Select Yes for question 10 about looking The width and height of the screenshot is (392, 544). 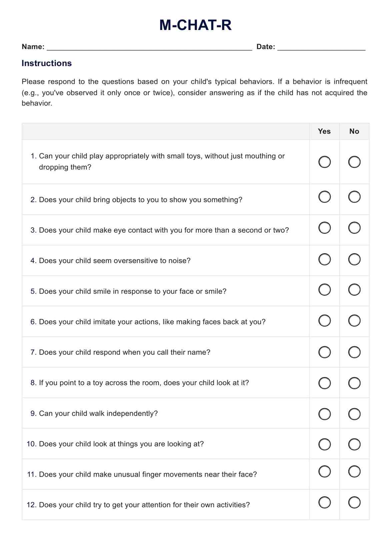pos(324,444)
